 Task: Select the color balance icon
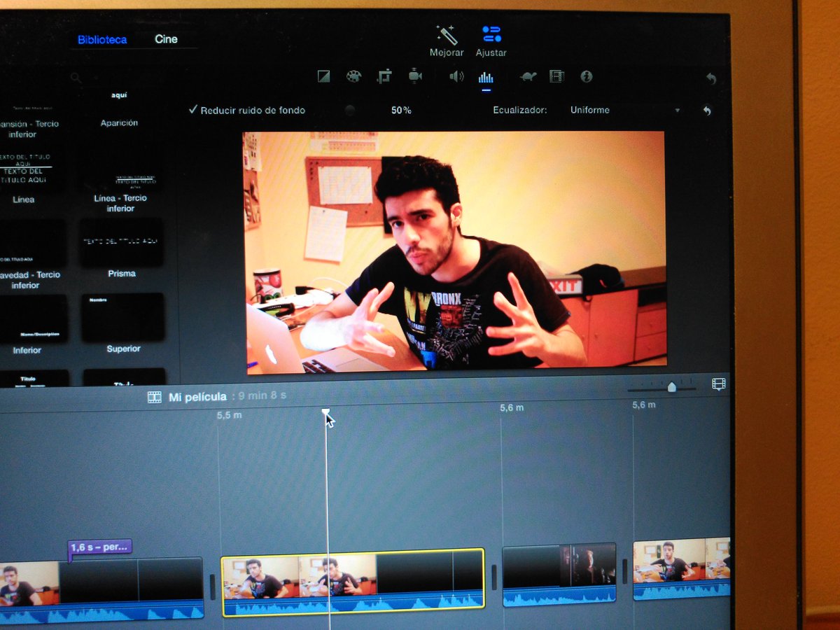pos(323,76)
